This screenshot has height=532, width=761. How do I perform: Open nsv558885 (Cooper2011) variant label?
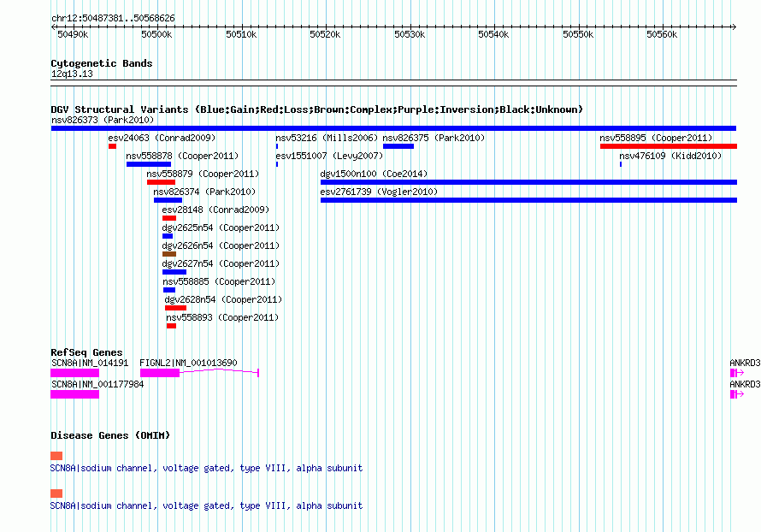pos(219,281)
